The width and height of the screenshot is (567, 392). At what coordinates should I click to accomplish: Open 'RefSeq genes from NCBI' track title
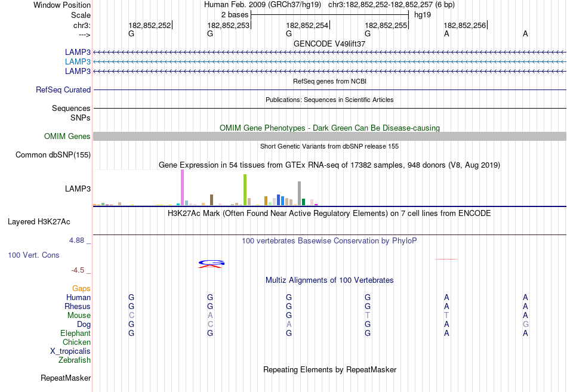329,81
